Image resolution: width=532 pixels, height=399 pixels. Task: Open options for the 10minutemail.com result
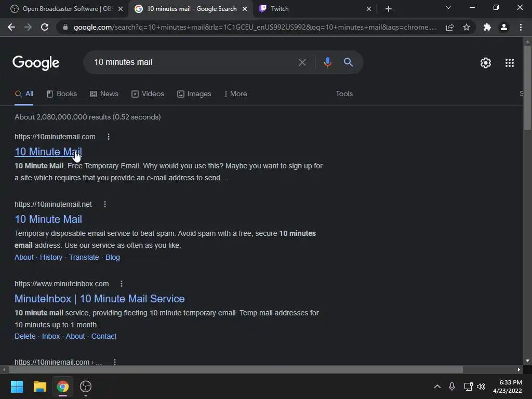coord(109,137)
